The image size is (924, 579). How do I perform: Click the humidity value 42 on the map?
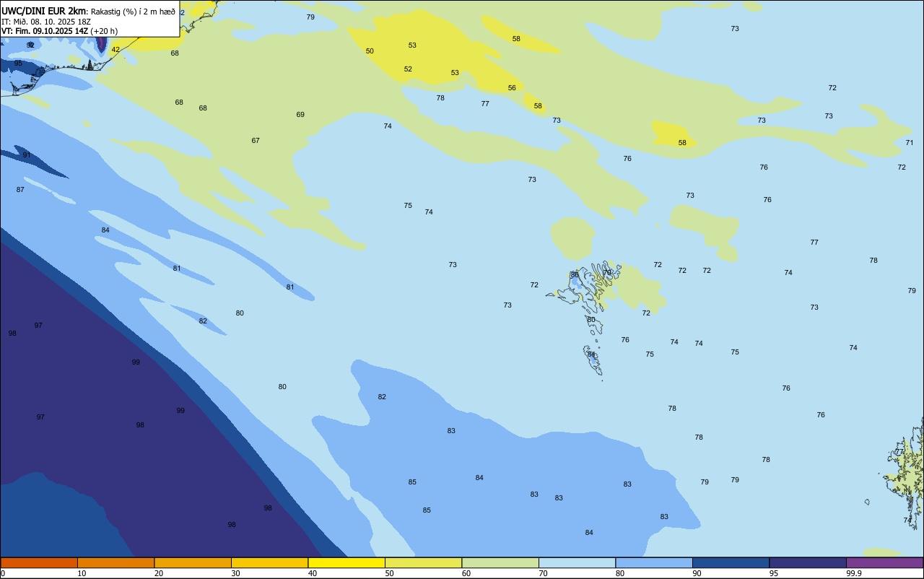pyautogui.click(x=115, y=50)
